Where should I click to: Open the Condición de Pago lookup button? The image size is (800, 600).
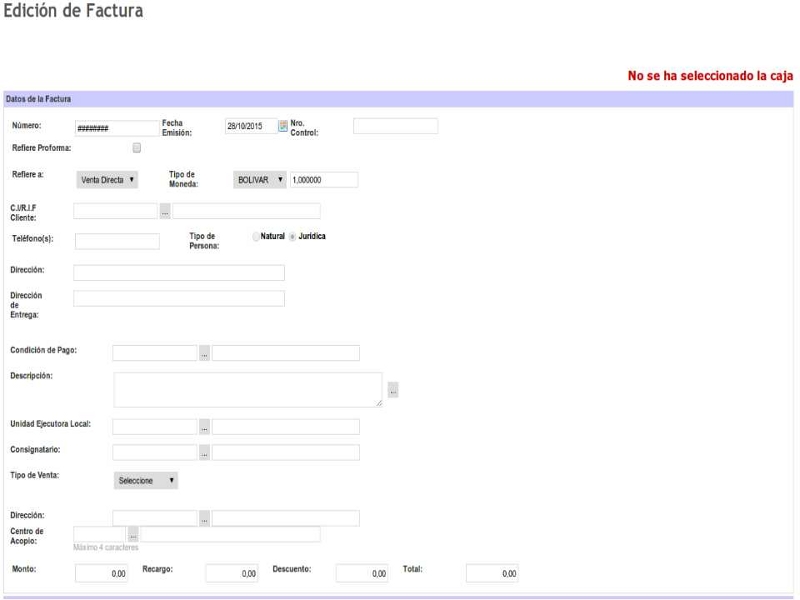coord(204,353)
